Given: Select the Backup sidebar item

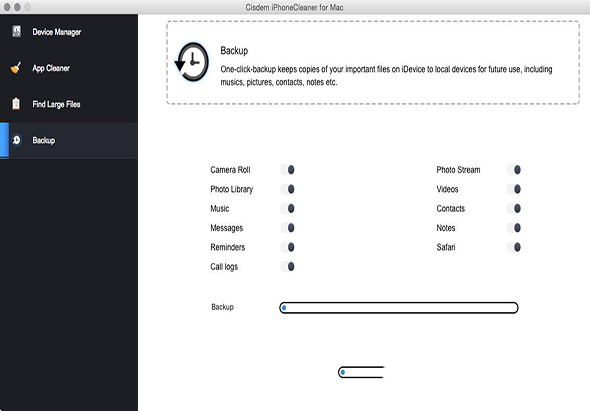Looking at the screenshot, I should (x=69, y=140).
